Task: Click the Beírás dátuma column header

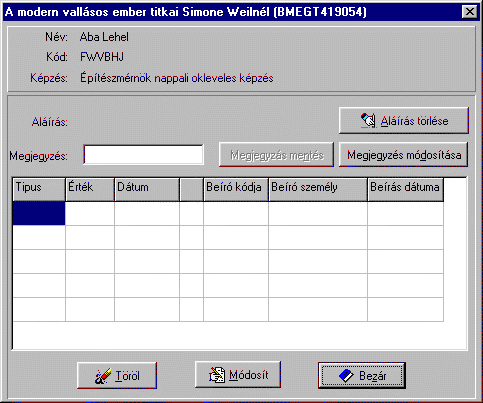Action: [x=406, y=189]
